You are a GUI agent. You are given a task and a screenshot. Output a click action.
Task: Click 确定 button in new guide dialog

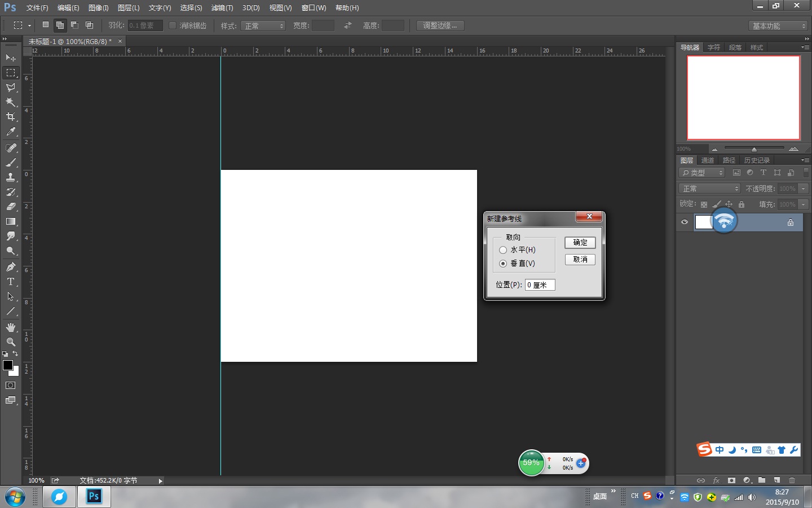580,243
